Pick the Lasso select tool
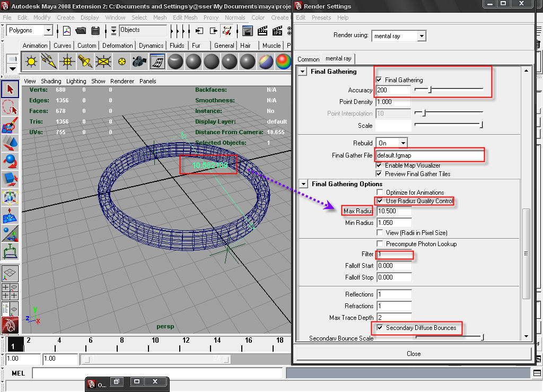Image resolution: width=543 pixels, height=392 pixels. point(10,107)
